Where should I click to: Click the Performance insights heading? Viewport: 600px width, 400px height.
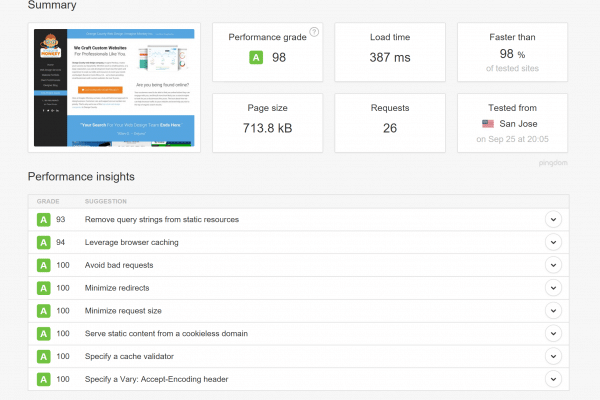click(x=81, y=176)
